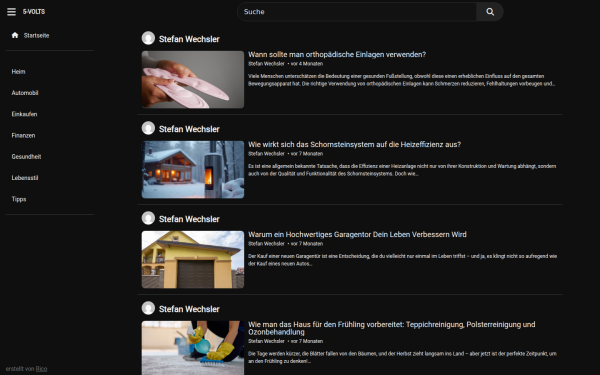
Task: Open the Gesundheit category
Action: 26,157
